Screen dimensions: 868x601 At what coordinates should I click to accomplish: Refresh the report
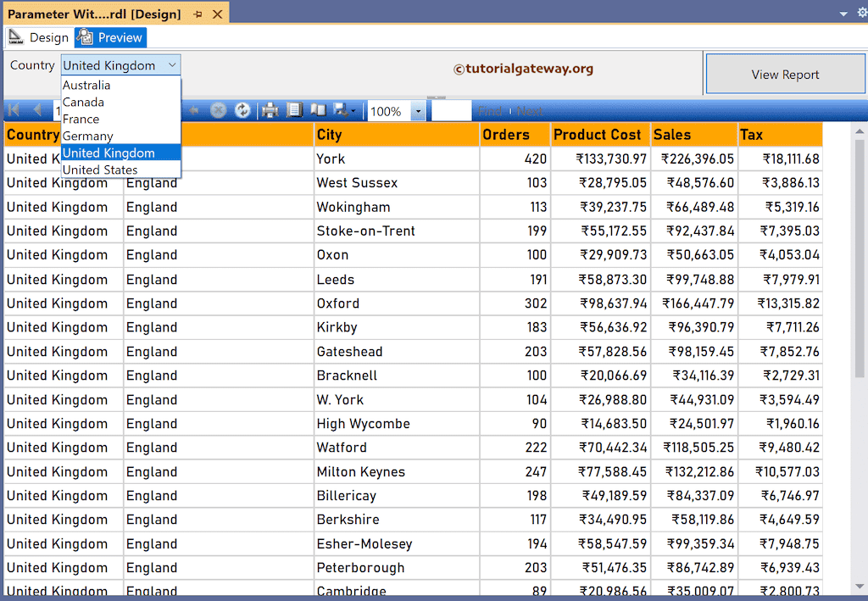click(x=242, y=111)
